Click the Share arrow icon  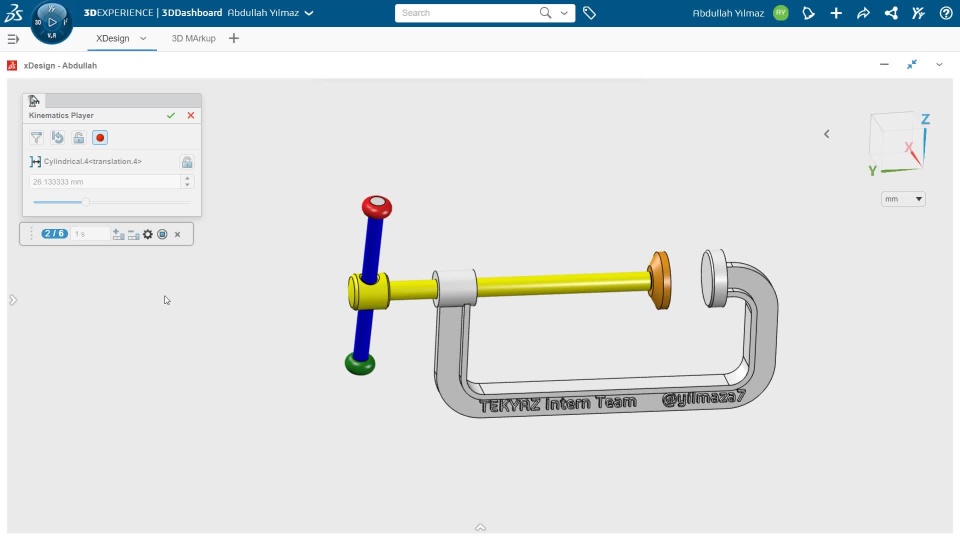pyautogui.click(x=863, y=13)
